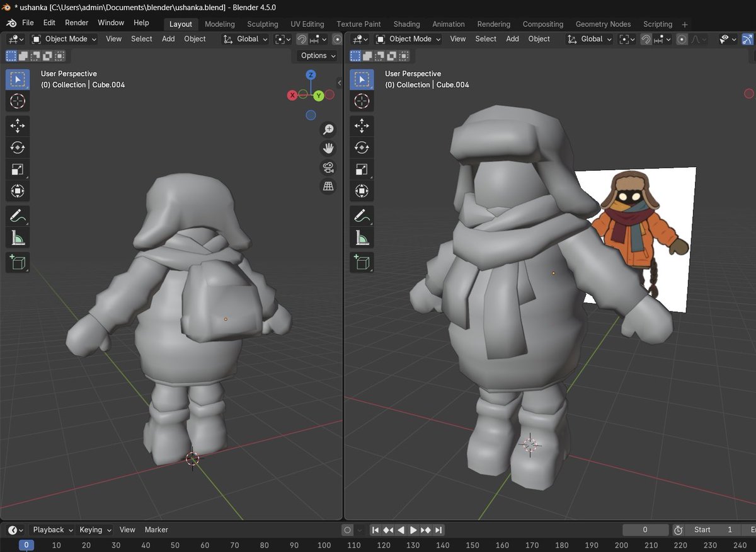
Task: Click the red X axis gizmo circle
Action: (292, 95)
